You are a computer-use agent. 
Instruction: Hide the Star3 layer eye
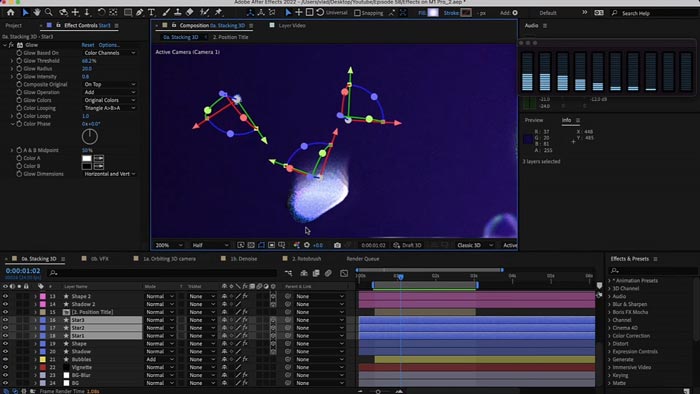click(5, 320)
